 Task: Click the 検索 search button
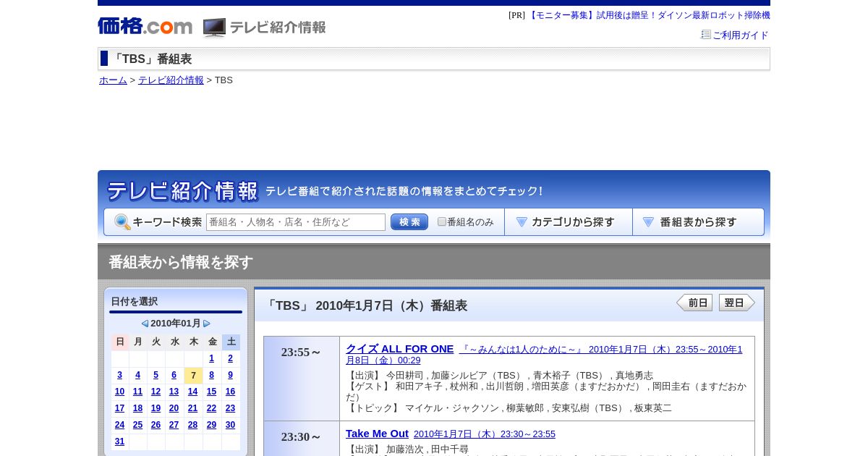click(x=409, y=222)
